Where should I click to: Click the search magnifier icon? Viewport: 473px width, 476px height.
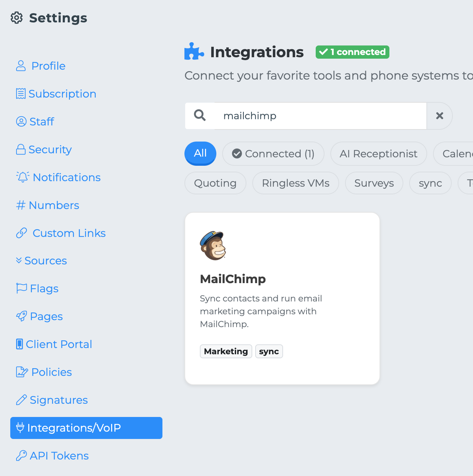click(200, 116)
